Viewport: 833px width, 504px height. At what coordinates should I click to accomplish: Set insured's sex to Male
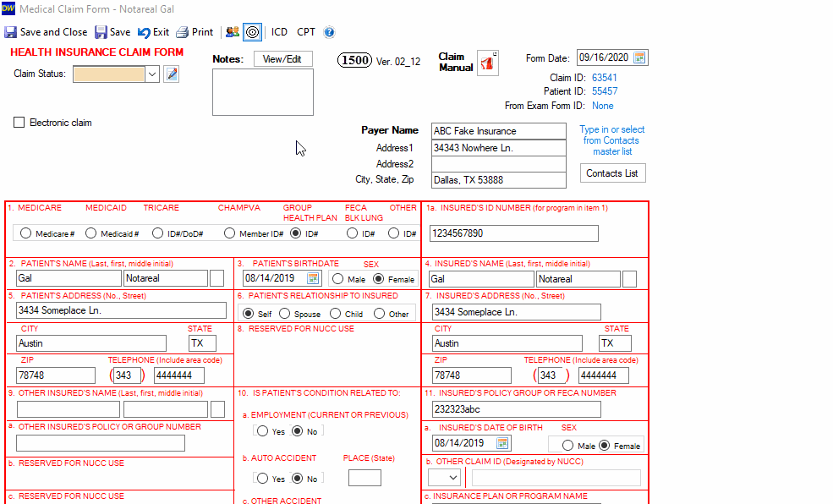click(568, 446)
